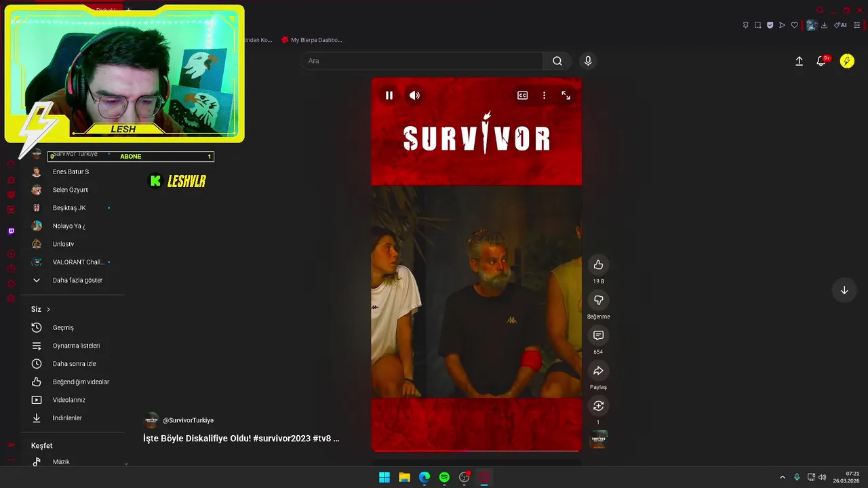The height and width of the screenshot is (488, 868).
Task: Open Spotify from the taskbar
Action: click(444, 477)
